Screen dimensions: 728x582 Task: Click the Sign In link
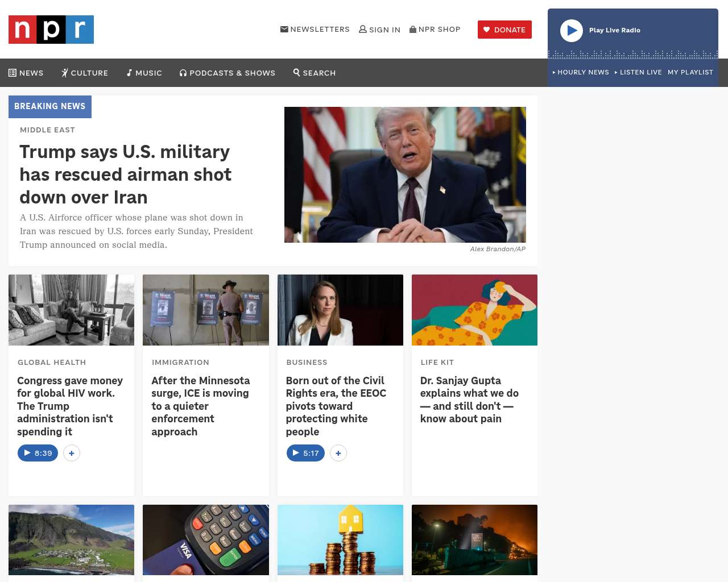click(380, 30)
